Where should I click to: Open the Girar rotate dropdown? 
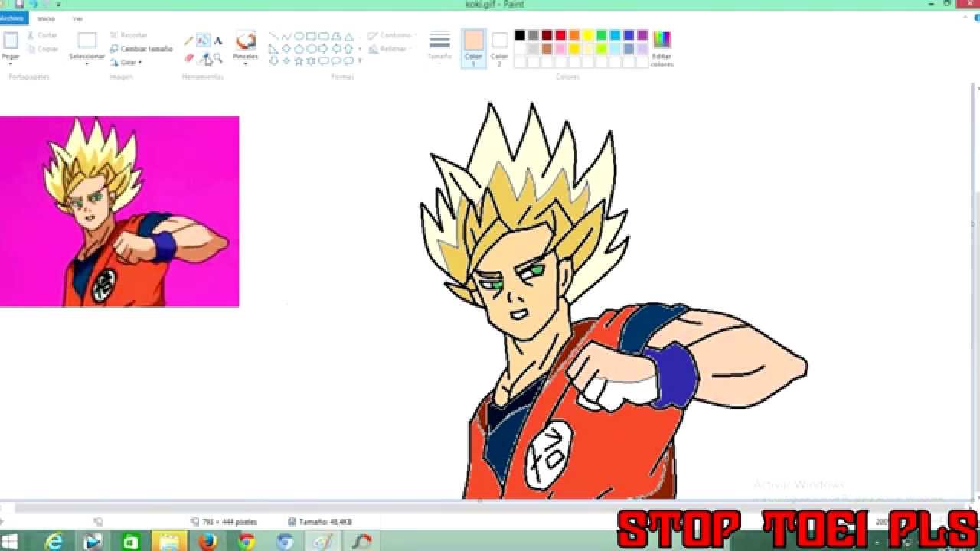(126, 62)
